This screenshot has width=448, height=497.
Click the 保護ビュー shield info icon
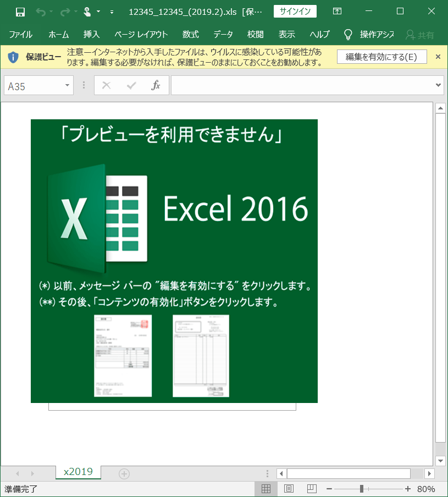click(x=13, y=57)
